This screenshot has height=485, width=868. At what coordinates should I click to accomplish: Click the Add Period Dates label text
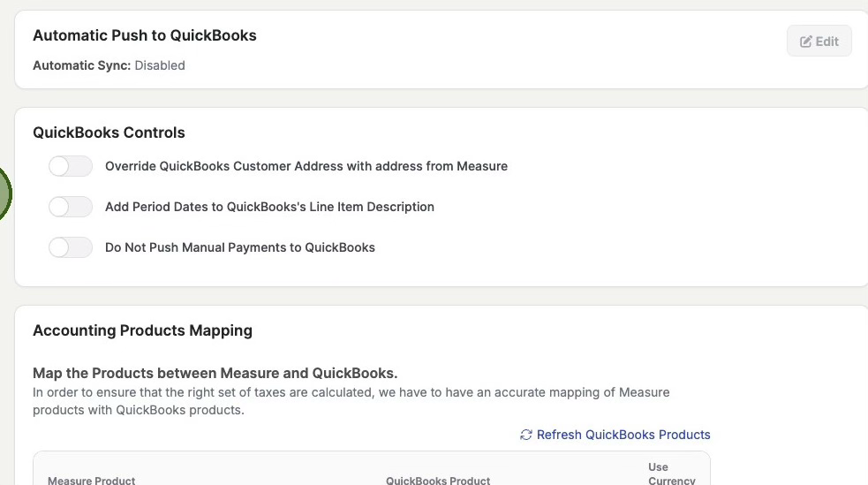tap(269, 207)
